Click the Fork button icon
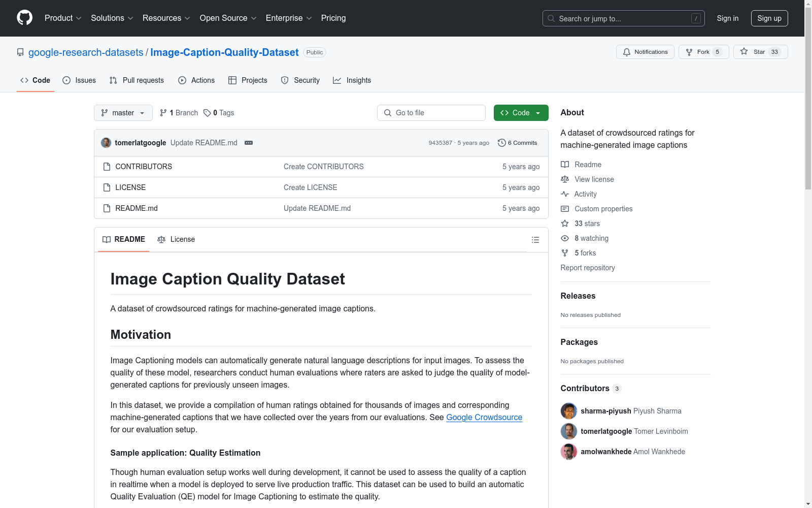812x508 pixels. pyautogui.click(x=689, y=52)
